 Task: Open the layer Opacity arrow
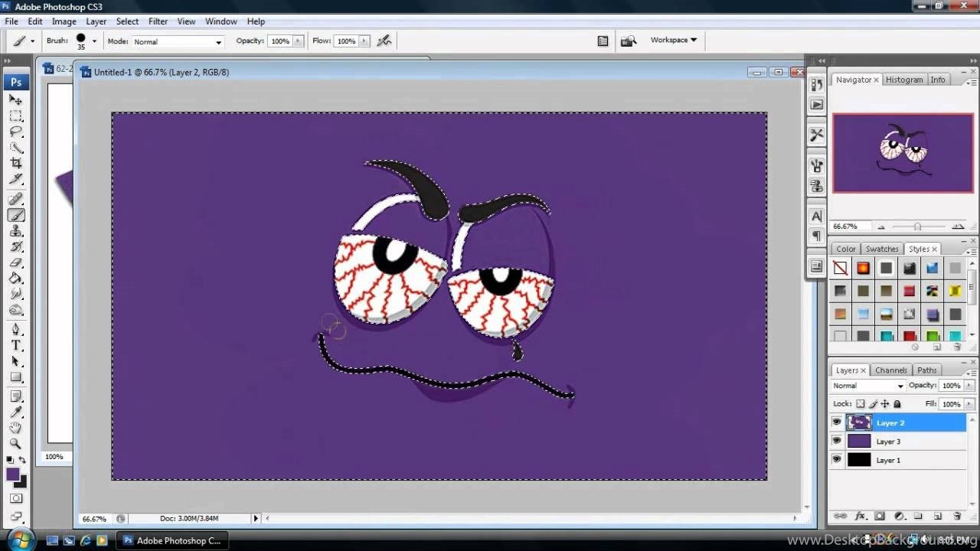(x=969, y=386)
